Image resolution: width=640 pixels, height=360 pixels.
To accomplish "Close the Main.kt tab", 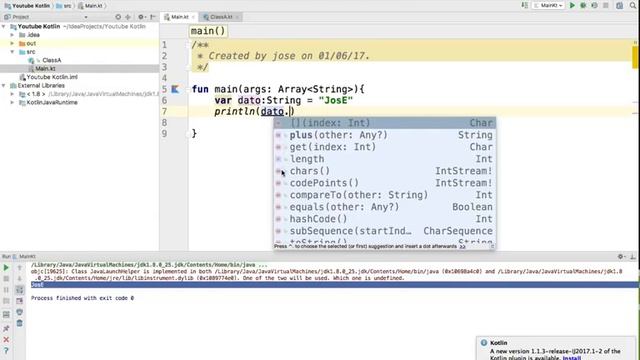I will tap(193, 17).
